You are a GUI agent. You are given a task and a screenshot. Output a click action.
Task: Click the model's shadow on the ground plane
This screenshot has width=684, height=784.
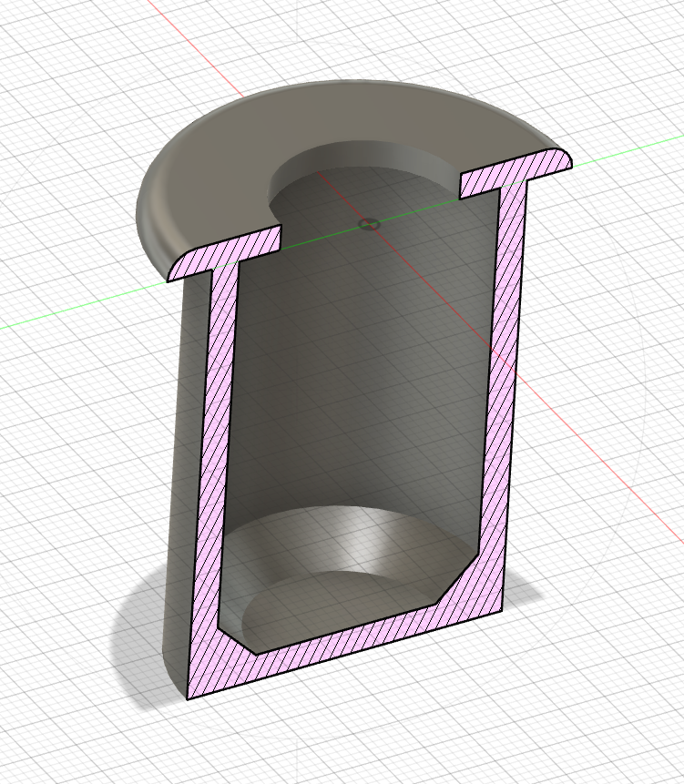click(x=137, y=656)
